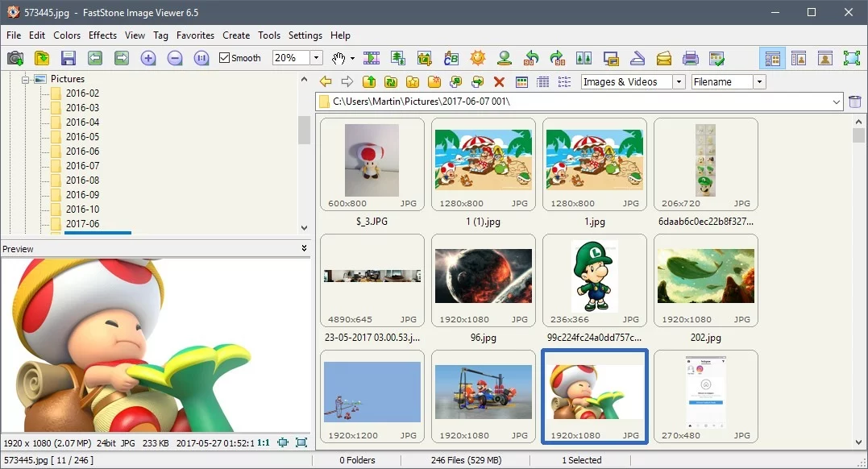
Task: Navigate forward with the grey right arrow
Action: tap(347, 82)
